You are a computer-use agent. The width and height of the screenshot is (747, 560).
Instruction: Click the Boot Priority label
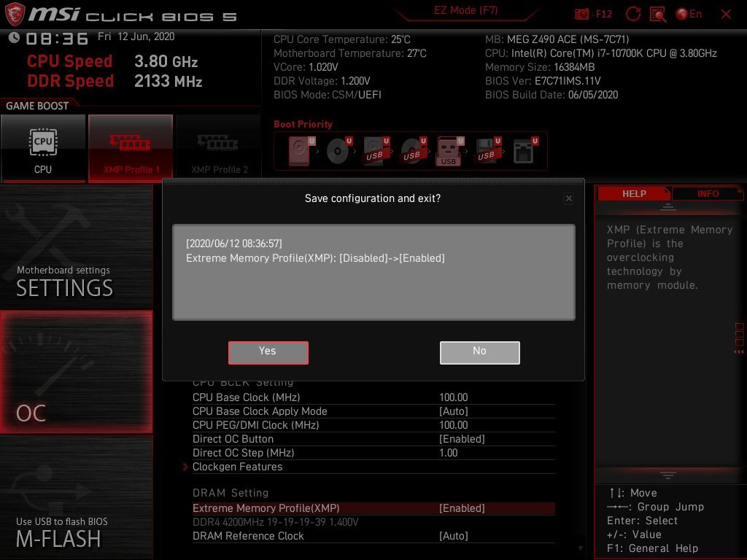point(303,124)
